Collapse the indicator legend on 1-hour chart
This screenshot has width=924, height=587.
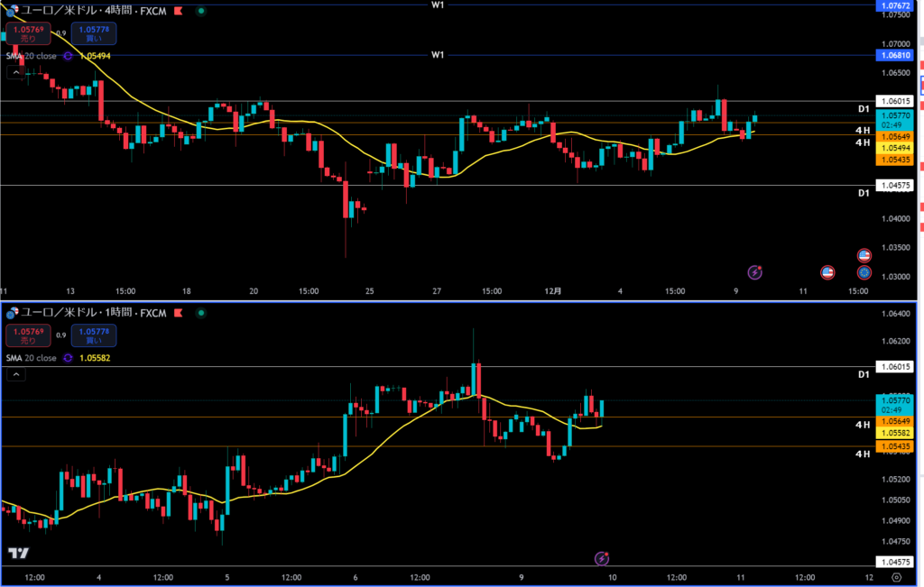[16, 376]
